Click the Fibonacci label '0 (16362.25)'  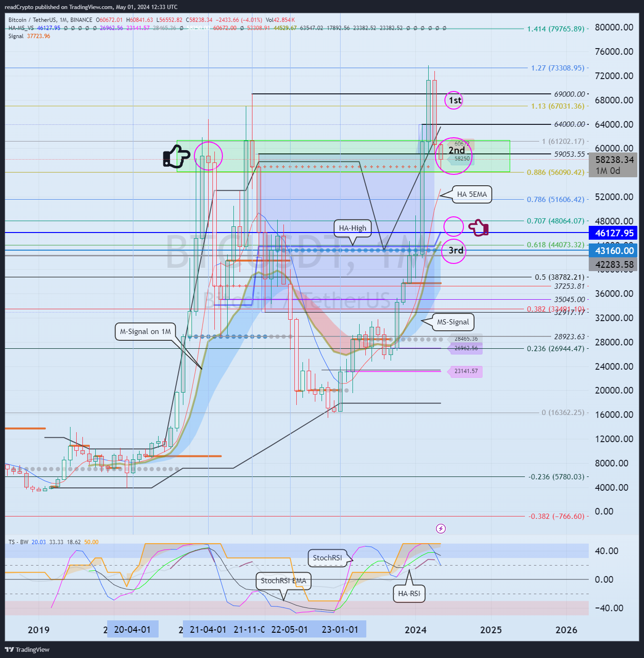tap(563, 413)
